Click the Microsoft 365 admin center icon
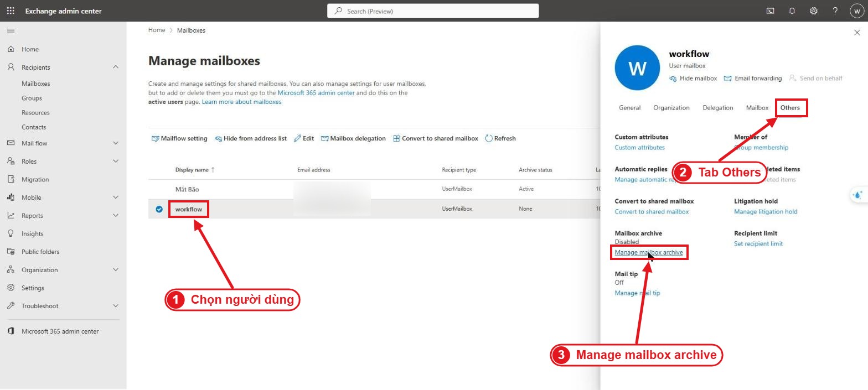The width and height of the screenshot is (868, 390). tap(11, 331)
